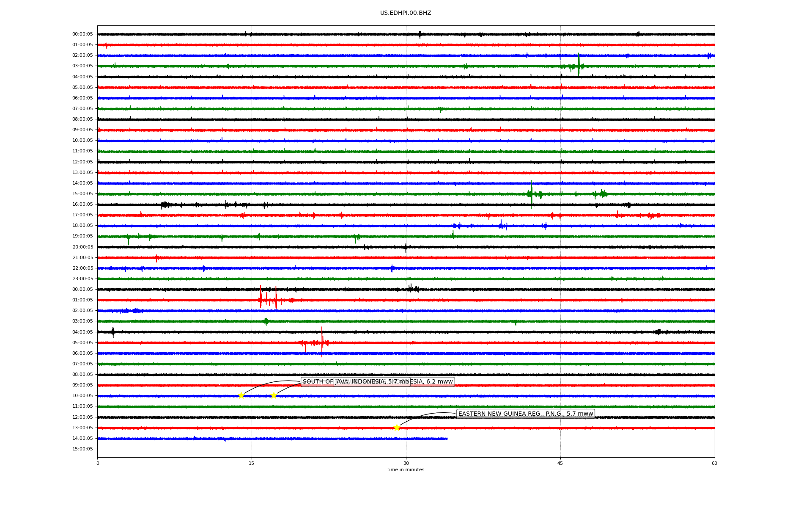Click the 21:00:05 time label
The height and width of the screenshot is (508, 812).
coord(82,257)
